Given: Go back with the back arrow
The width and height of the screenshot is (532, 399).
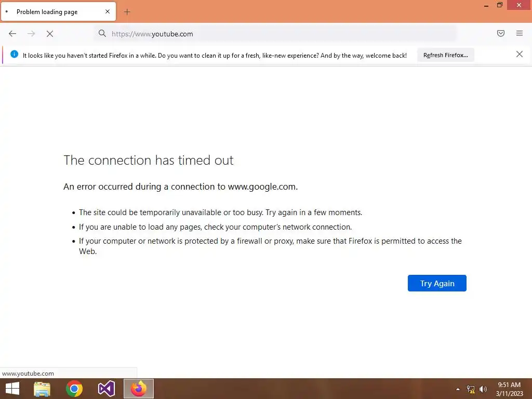Looking at the screenshot, I should [x=12, y=34].
